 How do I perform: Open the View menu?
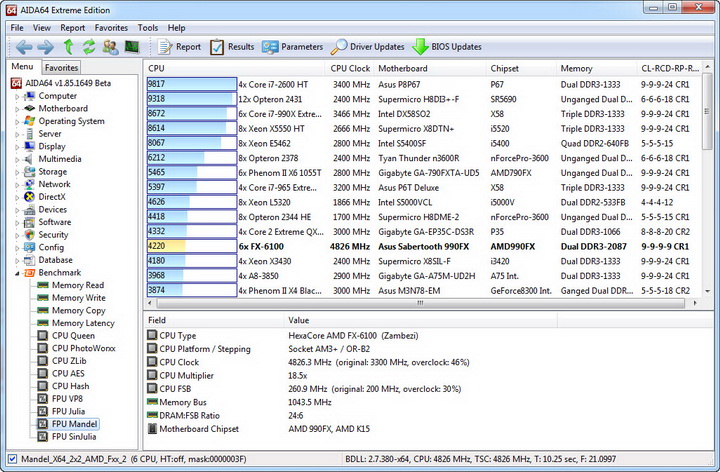tap(41, 28)
